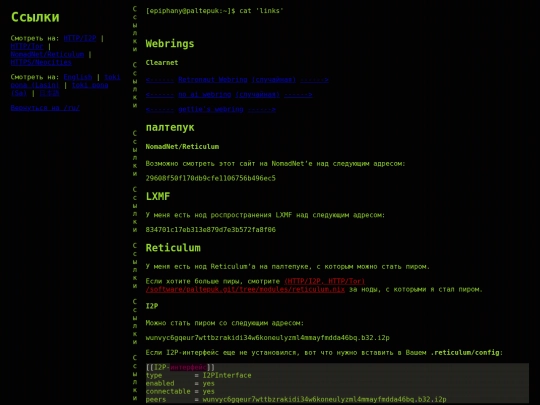
Task: Click the 'Ссылки' sidebar heading
Action: click(x=35, y=17)
